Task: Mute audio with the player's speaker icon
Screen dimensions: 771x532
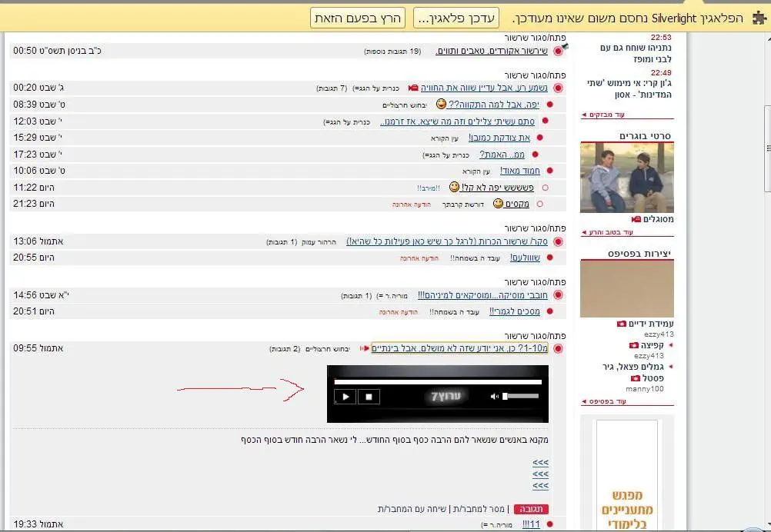Action: click(495, 397)
